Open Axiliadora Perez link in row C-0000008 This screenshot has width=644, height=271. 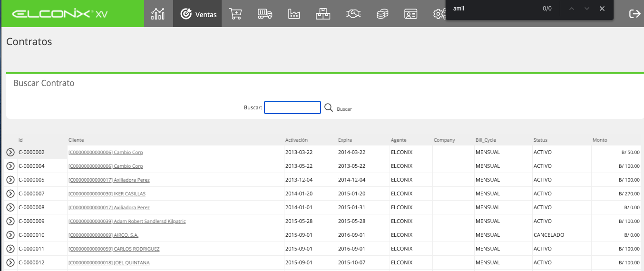tap(109, 208)
